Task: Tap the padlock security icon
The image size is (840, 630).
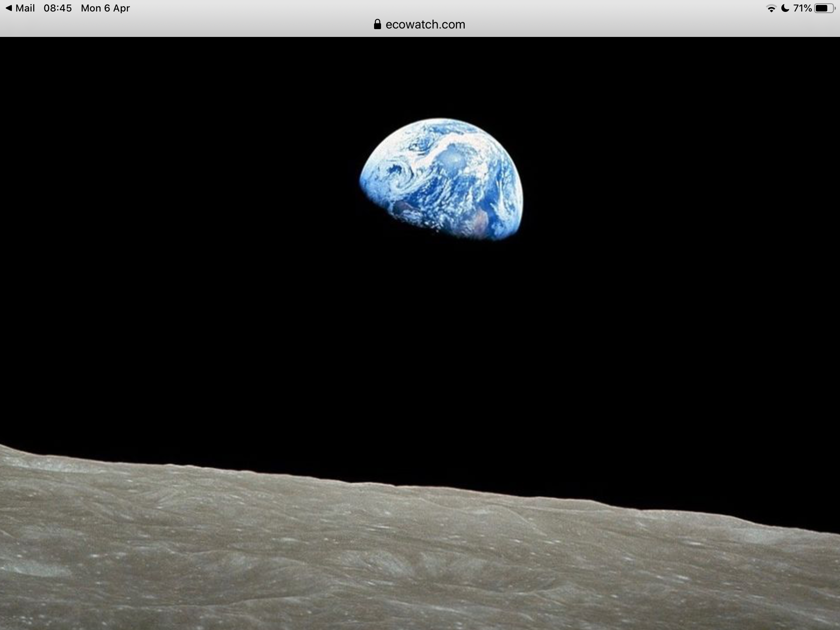Action: coord(377,25)
